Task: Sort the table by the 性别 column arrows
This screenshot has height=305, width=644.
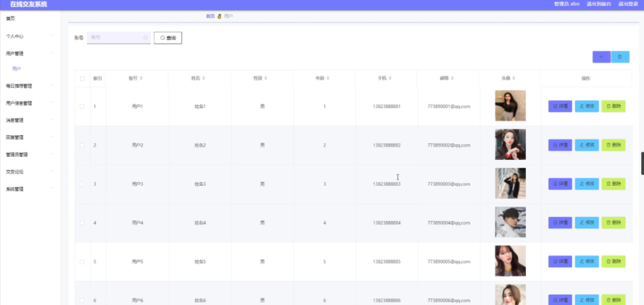Action: click(x=265, y=78)
